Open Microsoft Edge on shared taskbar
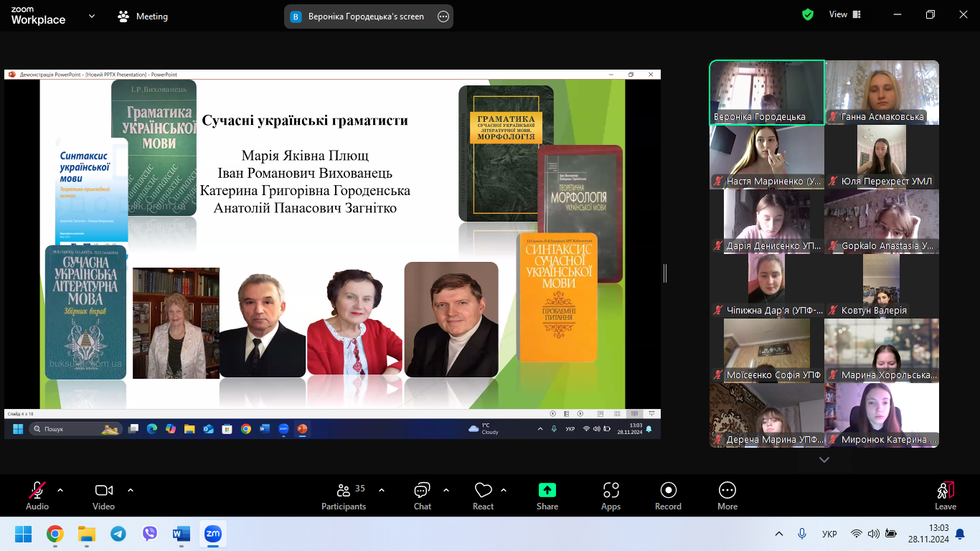The image size is (980, 551). pos(152,429)
